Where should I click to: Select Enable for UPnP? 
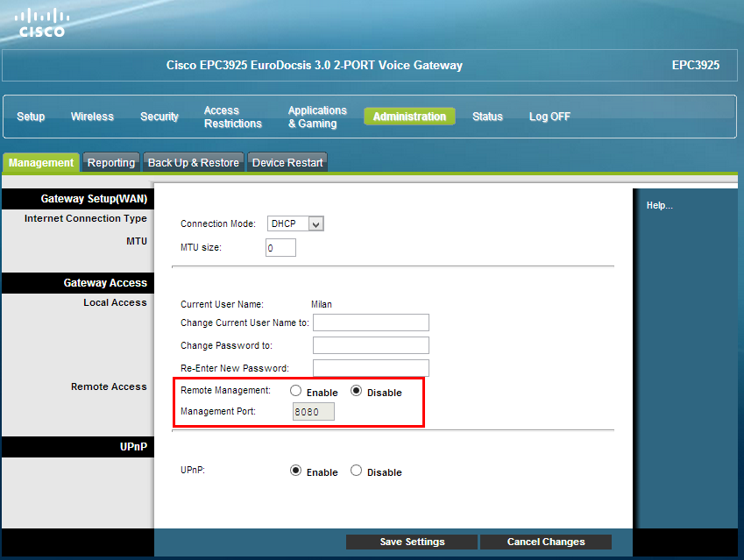295,471
